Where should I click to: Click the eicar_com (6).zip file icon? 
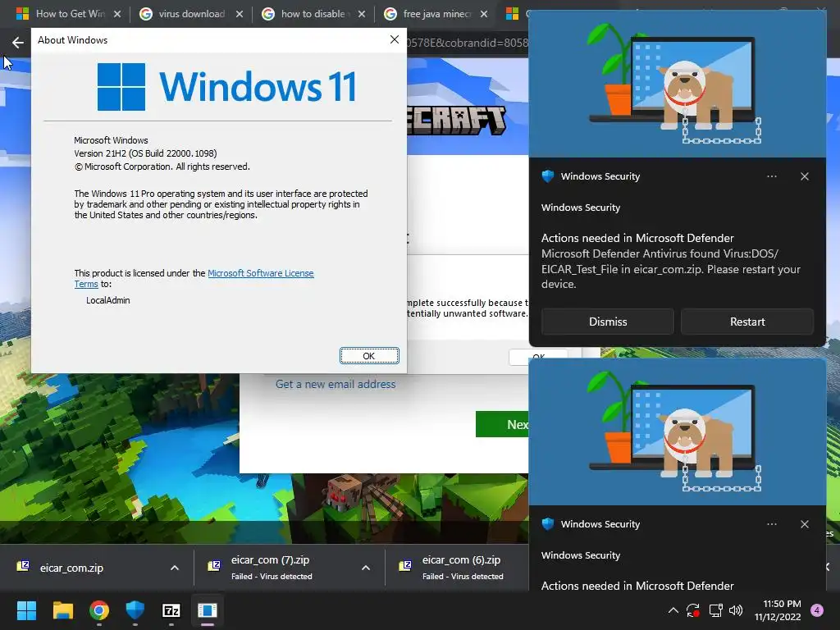click(x=405, y=566)
